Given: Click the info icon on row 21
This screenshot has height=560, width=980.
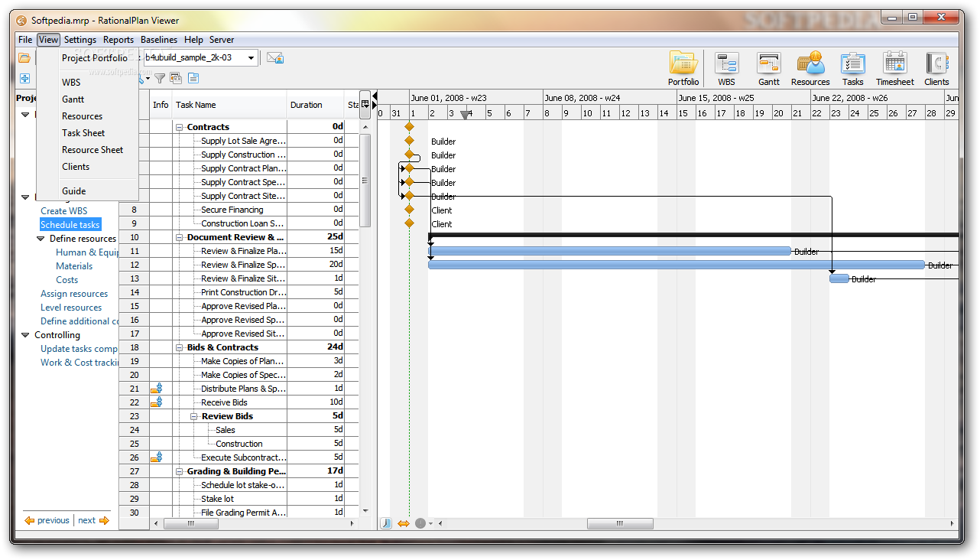Looking at the screenshot, I should pos(157,389).
